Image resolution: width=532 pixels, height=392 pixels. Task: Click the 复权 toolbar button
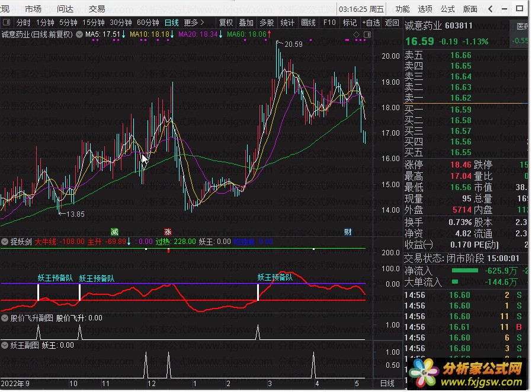point(226,23)
